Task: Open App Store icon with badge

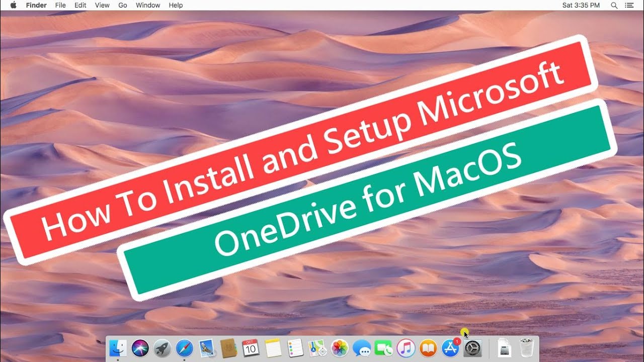Action: pos(450,348)
